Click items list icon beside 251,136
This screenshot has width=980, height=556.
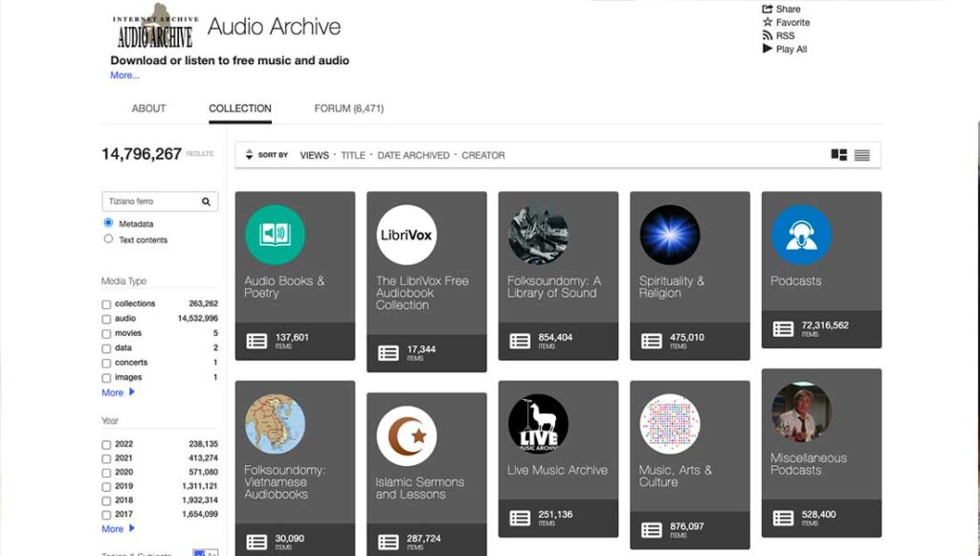[x=520, y=518]
